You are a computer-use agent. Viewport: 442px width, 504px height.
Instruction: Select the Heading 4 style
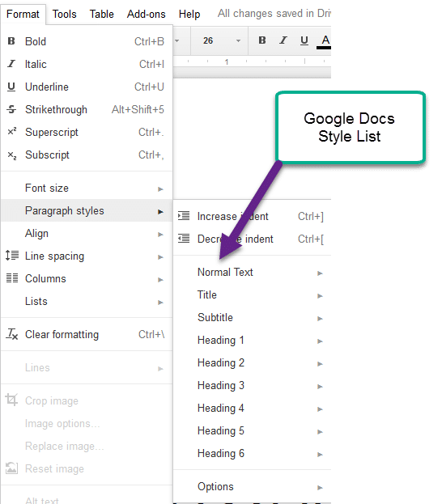click(253, 409)
